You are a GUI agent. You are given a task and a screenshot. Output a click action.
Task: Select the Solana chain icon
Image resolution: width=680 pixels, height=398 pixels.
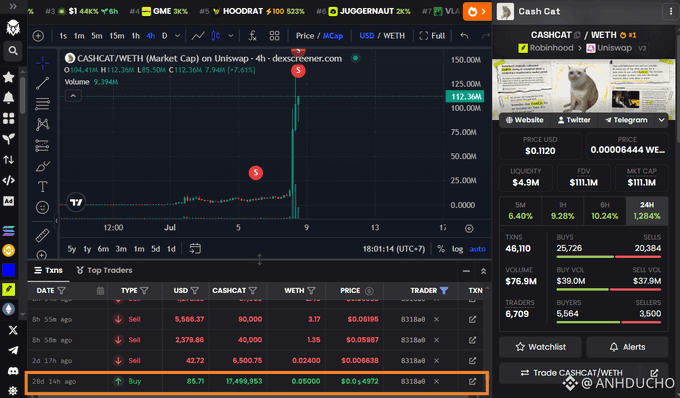coord(9,231)
